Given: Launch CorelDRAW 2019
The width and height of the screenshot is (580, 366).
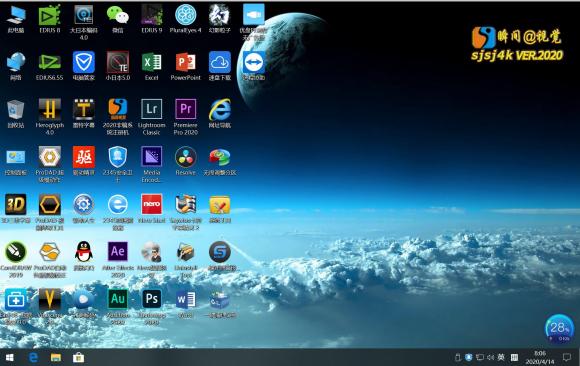Looking at the screenshot, I should coord(16,252).
